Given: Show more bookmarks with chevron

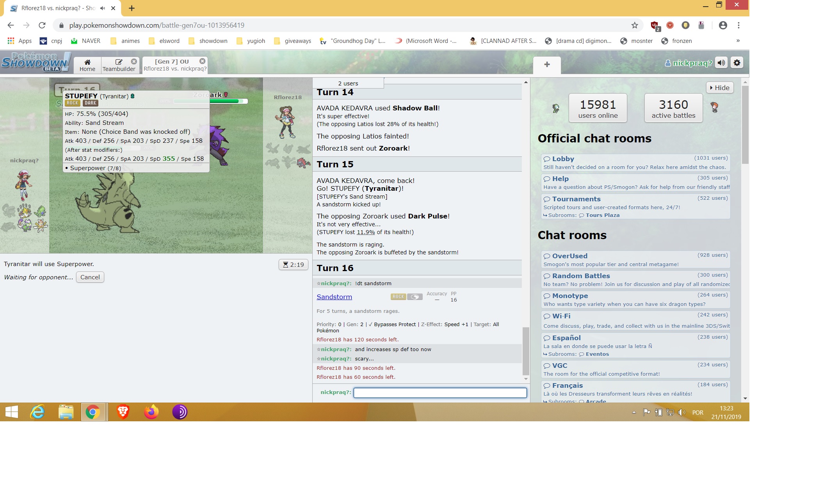Looking at the screenshot, I should (x=738, y=41).
